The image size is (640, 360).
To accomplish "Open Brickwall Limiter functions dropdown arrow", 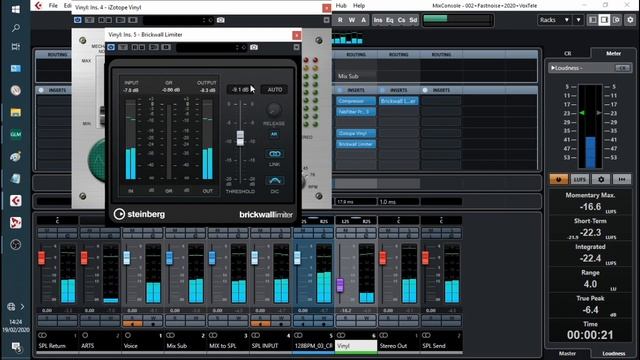I will tap(296, 47).
